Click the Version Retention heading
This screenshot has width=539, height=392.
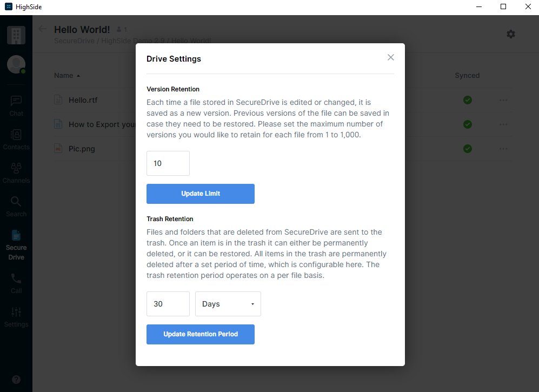pyautogui.click(x=173, y=89)
